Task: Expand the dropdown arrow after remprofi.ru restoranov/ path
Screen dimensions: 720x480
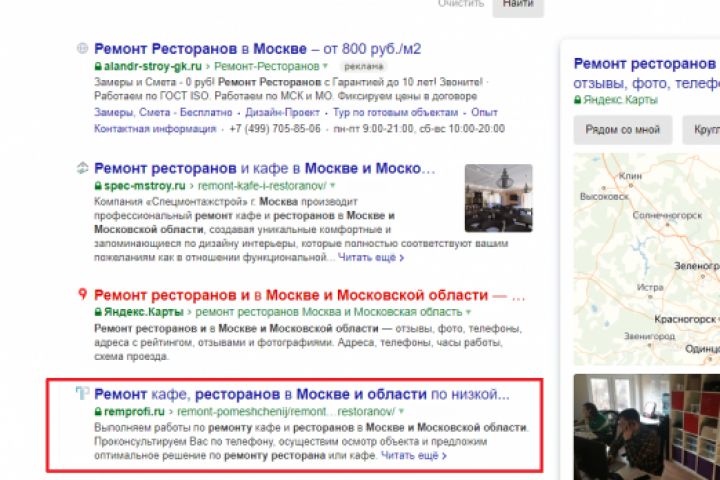Action: coord(401,411)
